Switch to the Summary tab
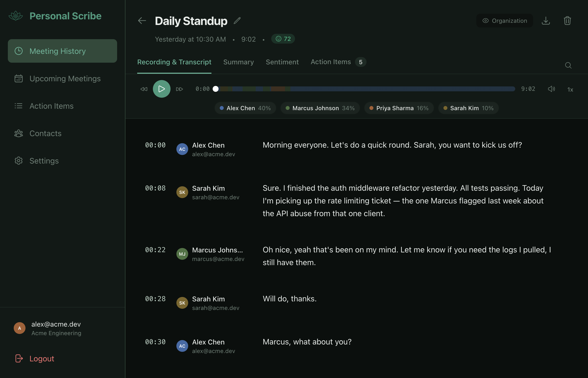Image resolution: width=588 pixels, height=378 pixels. click(238, 62)
